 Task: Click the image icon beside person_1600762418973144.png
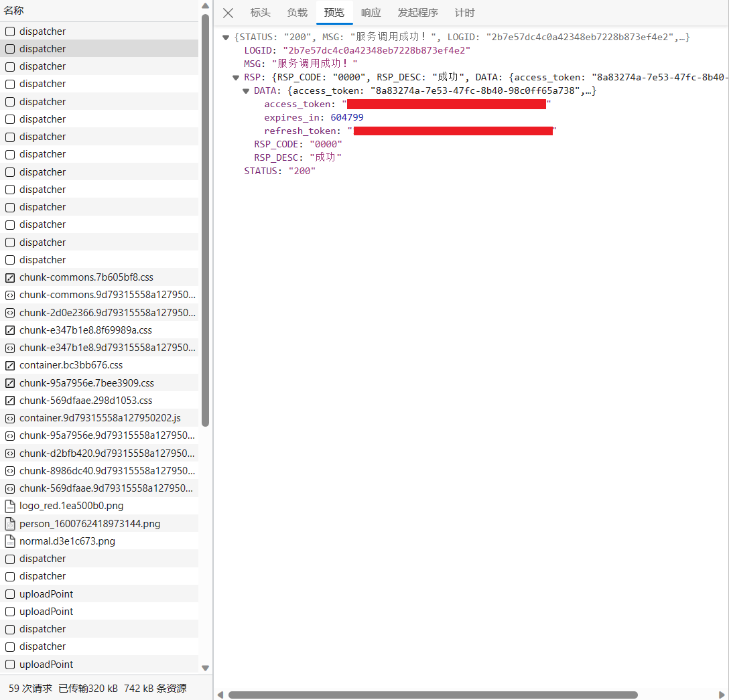[x=10, y=524]
